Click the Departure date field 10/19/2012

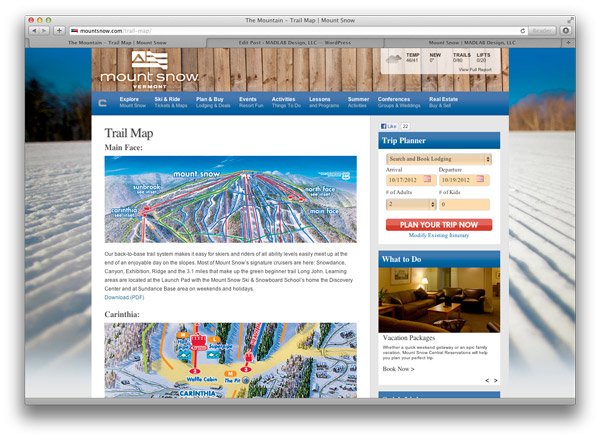pos(464,180)
